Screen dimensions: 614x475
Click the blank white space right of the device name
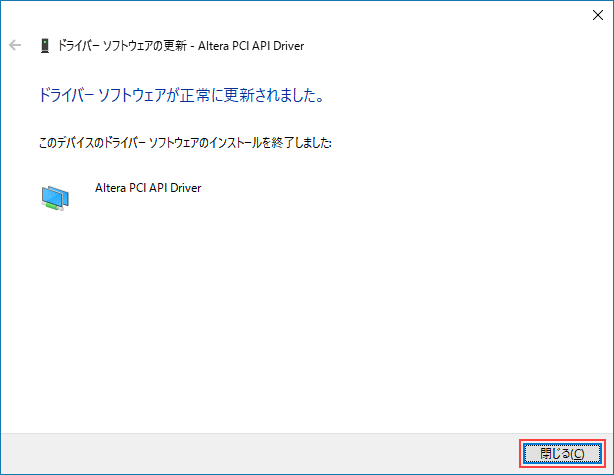[x=400, y=188]
